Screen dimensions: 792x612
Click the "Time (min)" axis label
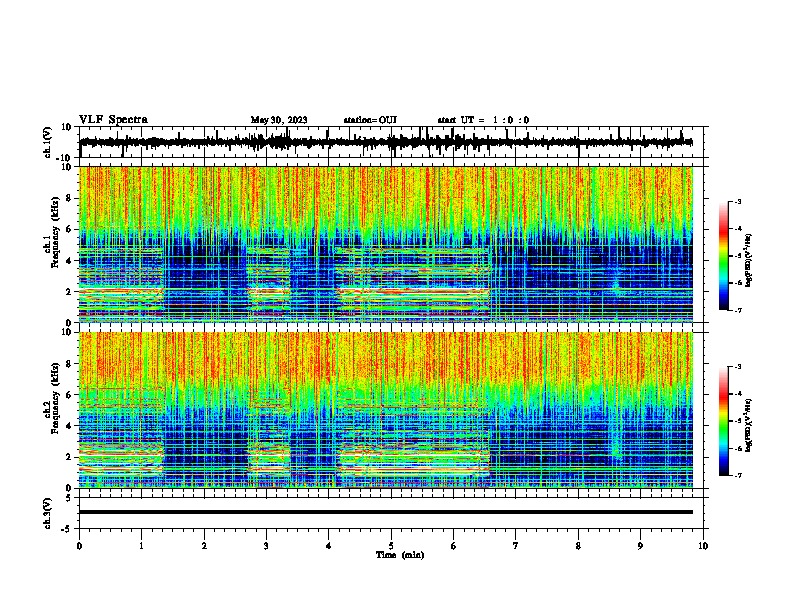click(400, 555)
